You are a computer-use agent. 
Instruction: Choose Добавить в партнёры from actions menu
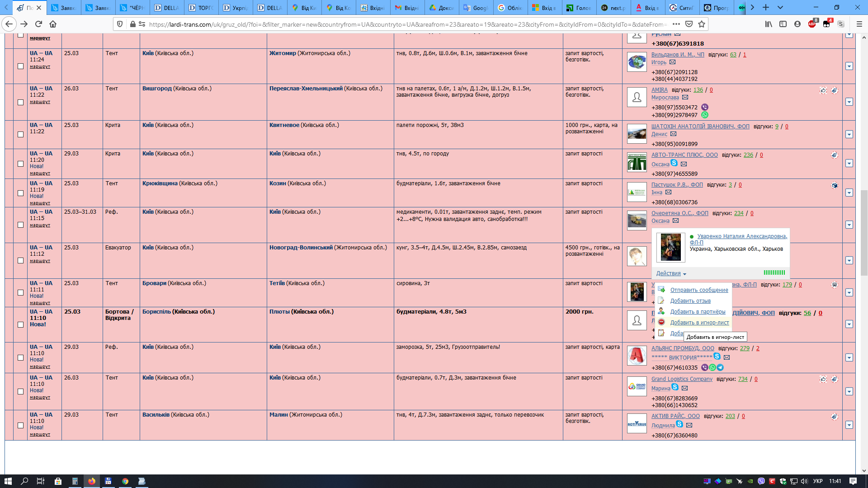698,312
